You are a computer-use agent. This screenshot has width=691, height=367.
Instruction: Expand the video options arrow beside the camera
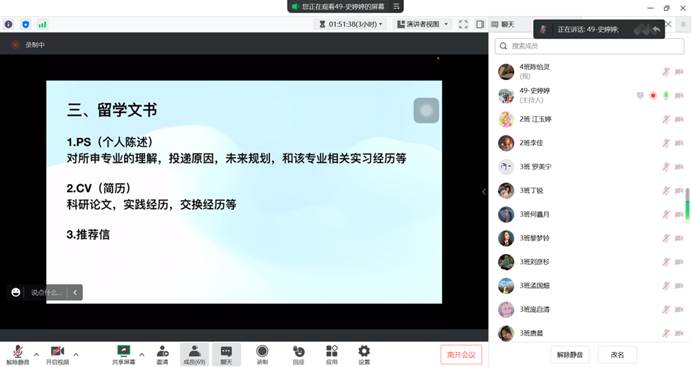coord(76,354)
